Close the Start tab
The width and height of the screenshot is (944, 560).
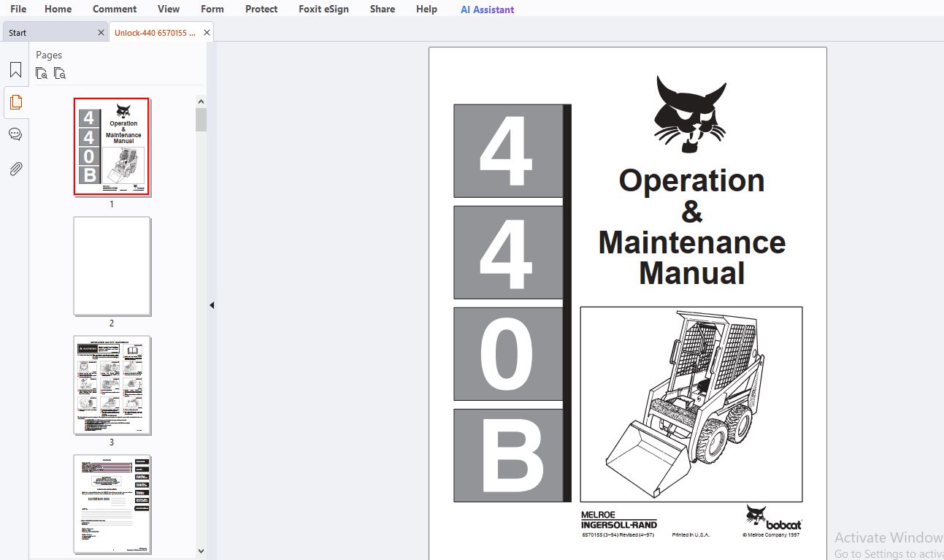(101, 33)
